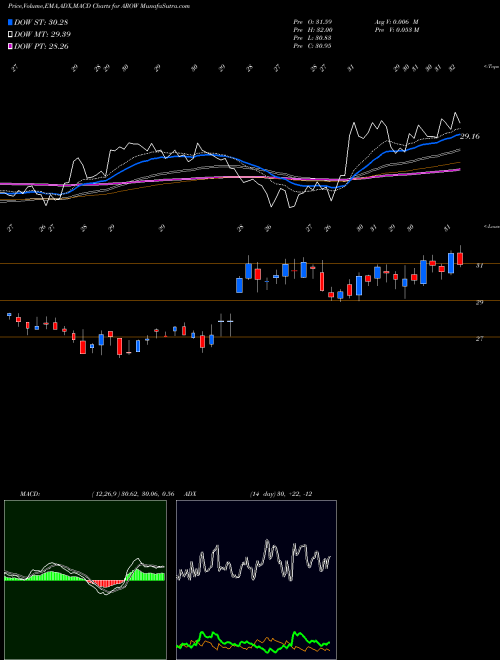The height and width of the screenshot is (660, 500).
Task: Click the 'Pre O: 31.59' value
Action: [313, 22]
